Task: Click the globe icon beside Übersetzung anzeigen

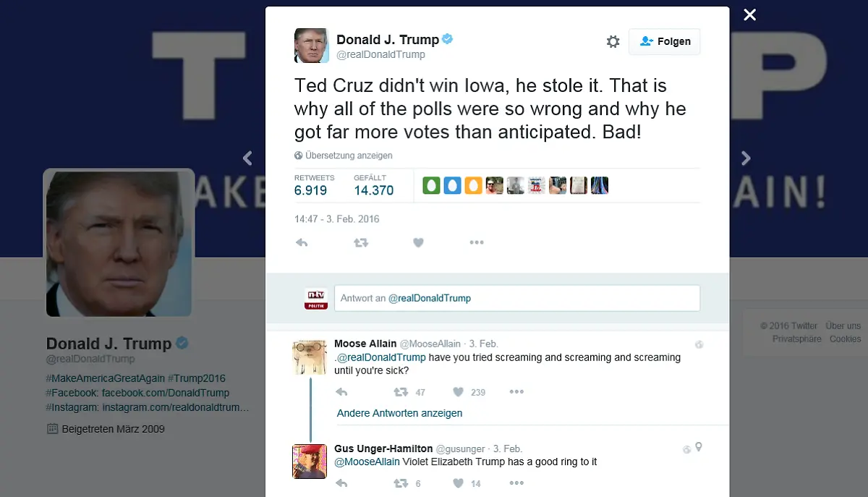Action: click(x=297, y=156)
